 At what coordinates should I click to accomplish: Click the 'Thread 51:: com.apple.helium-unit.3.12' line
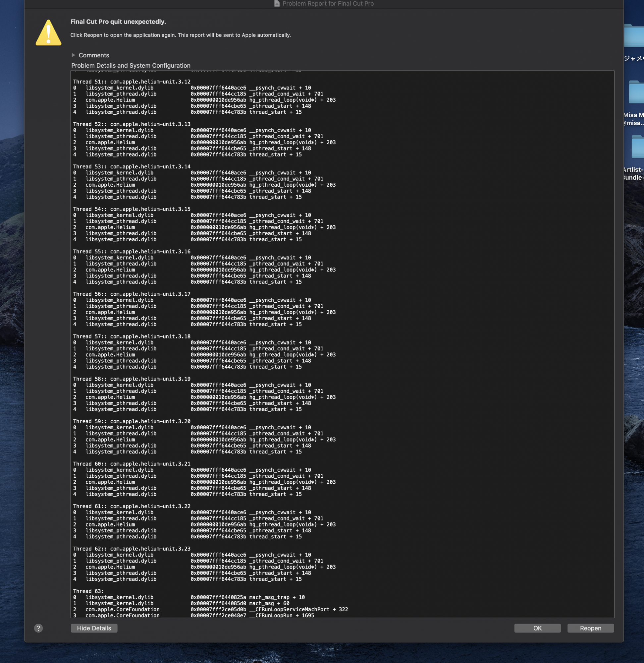point(132,82)
